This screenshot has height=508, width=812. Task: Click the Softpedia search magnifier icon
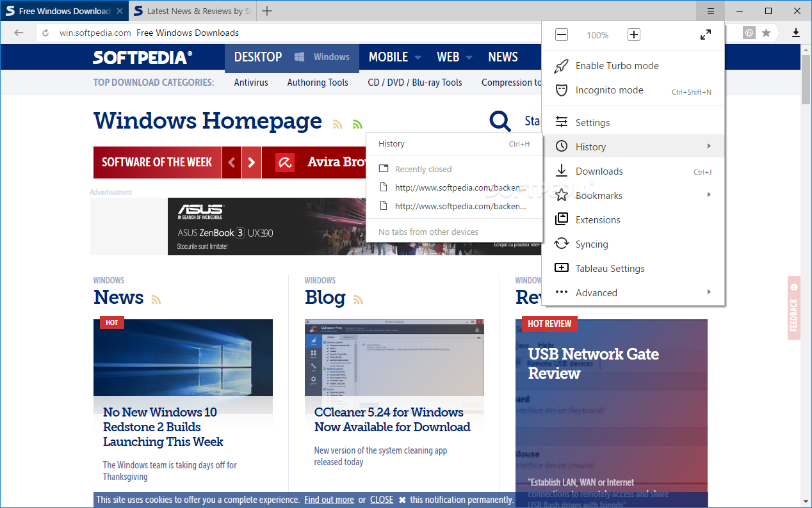[500, 121]
